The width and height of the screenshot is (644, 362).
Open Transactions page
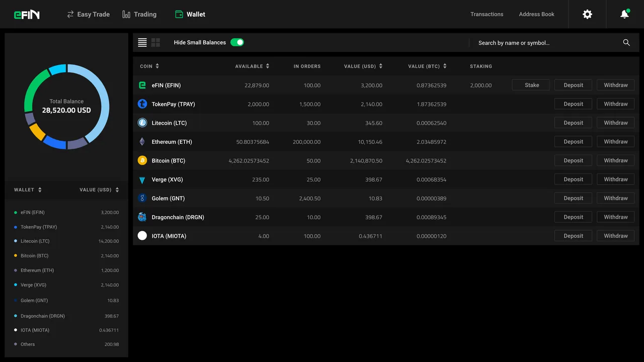(x=487, y=14)
